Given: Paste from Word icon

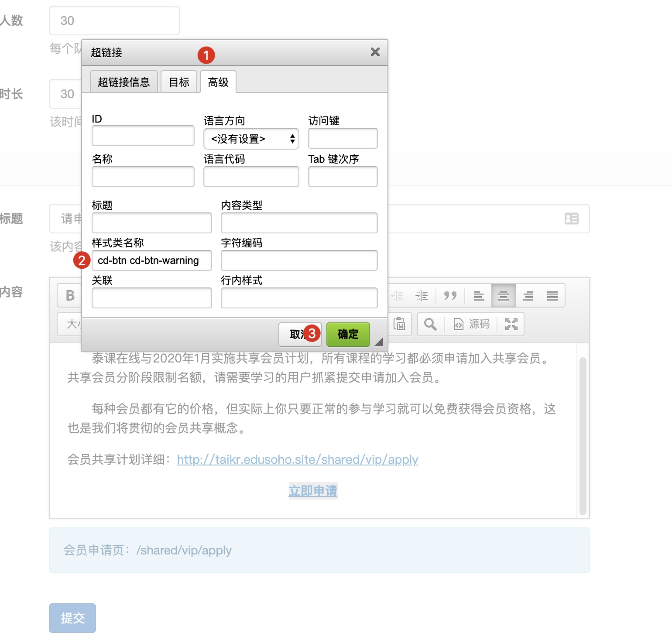Looking at the screenshot, I should pyautogui.click(x=399, y=324).
